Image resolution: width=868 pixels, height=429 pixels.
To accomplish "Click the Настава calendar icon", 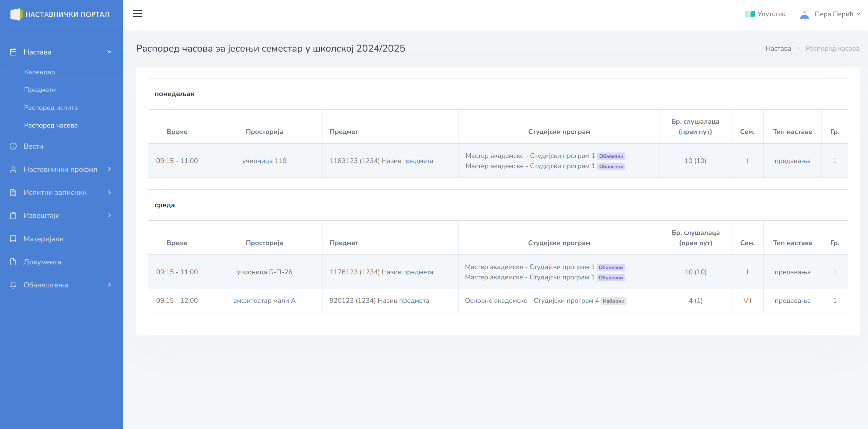I will (13, 52).
